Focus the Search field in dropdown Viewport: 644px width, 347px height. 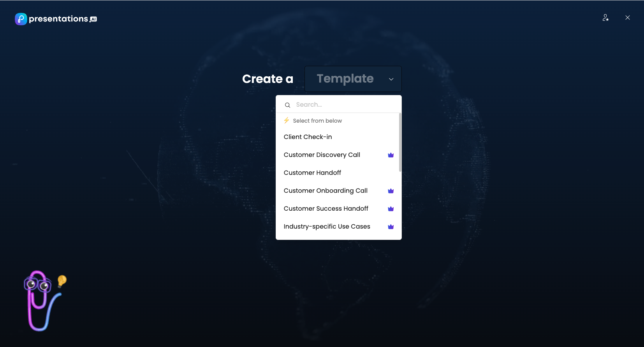(x=339, y=104)
